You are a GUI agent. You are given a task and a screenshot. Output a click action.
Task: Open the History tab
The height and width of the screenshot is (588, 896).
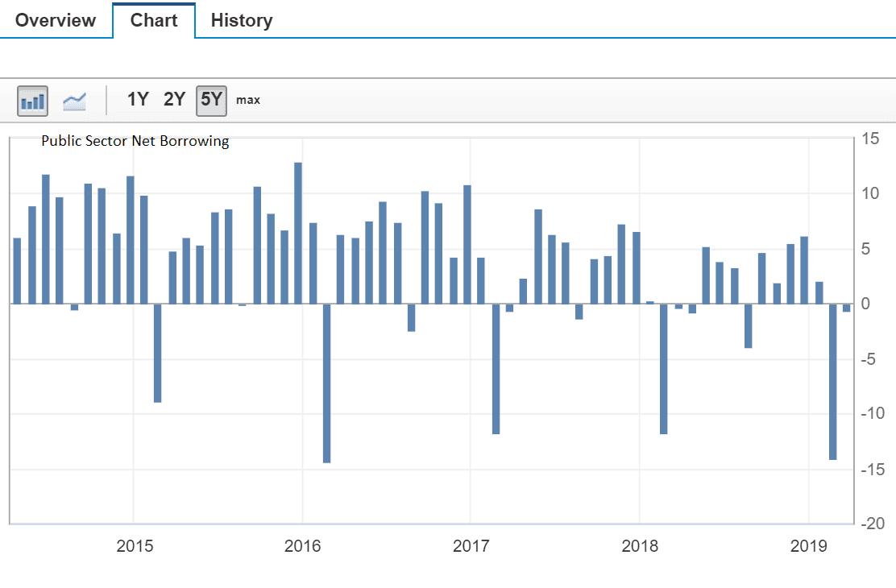click(242, 20)
